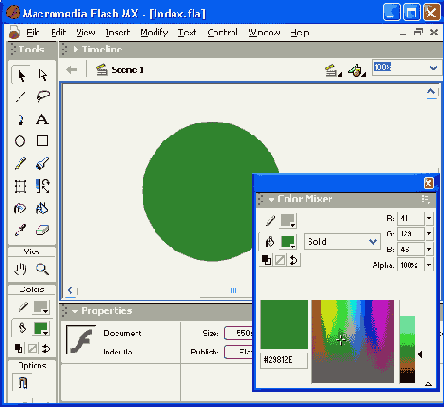Image resolution: width=444 pixels, height=407 pixels.
Task: Click Swap Colors button in the Tools panel
Action: point(46,349)
